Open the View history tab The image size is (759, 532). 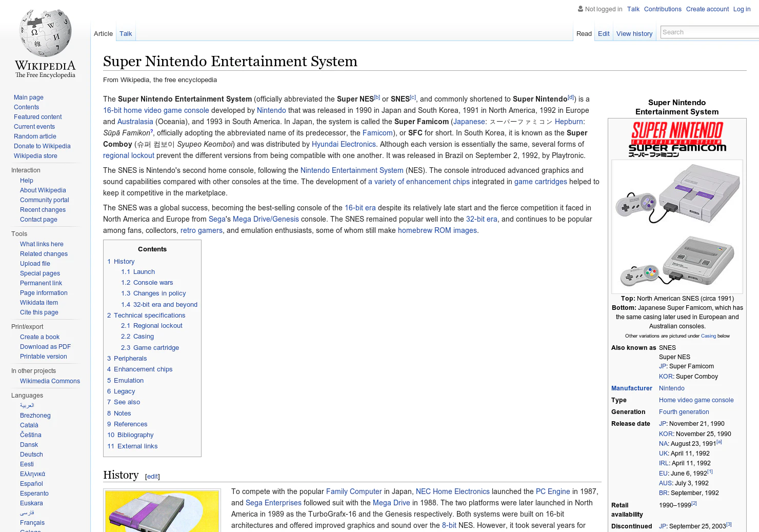click(x=634, y=33)
